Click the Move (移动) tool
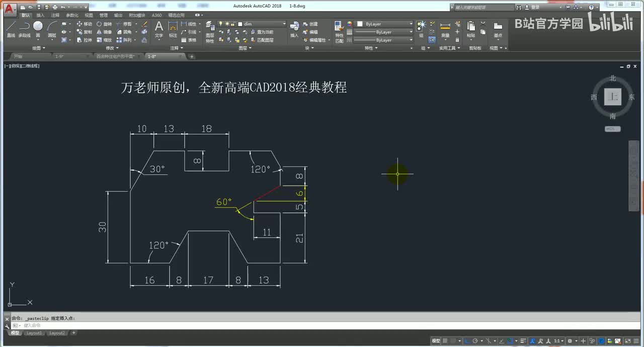Viewport: 644px width, 347px height. pos(84,24)
